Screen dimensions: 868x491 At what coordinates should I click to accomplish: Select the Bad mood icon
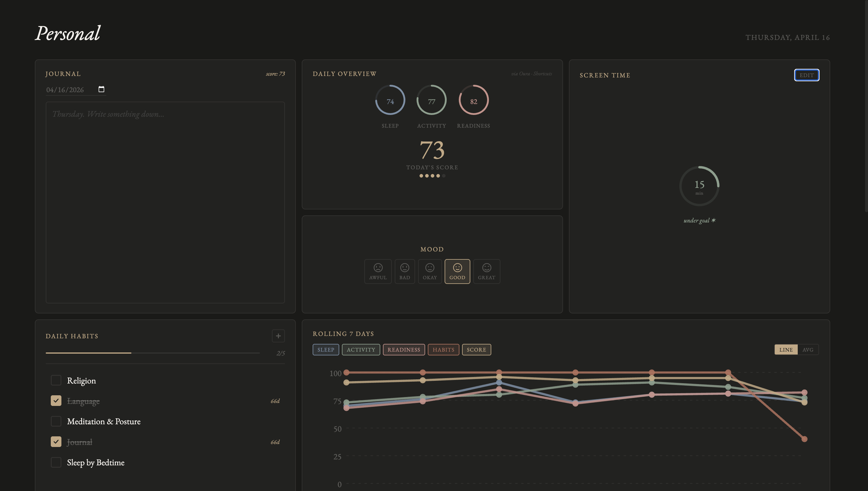click(404, 271)
